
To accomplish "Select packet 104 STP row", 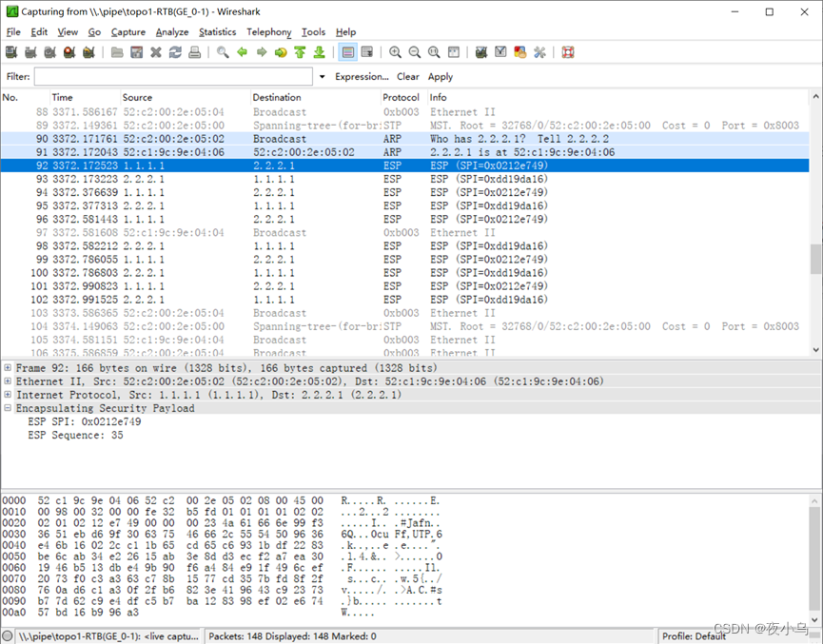I will [x=404, y=326].
